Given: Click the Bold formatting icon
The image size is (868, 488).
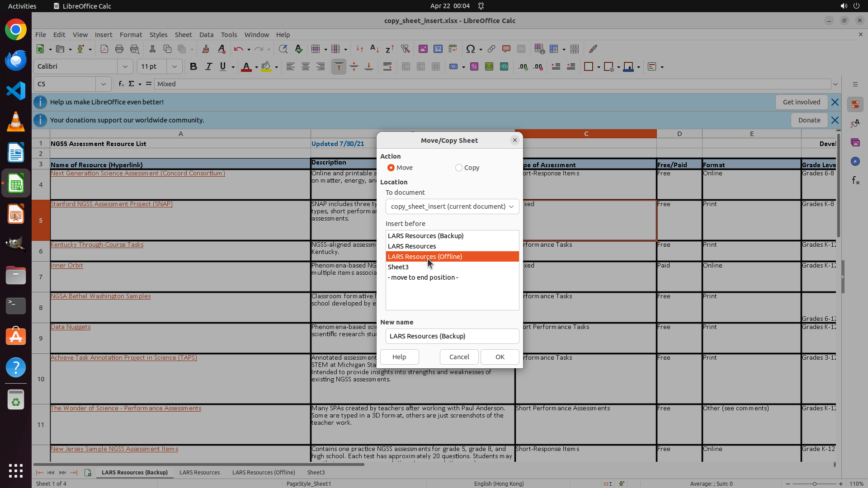Looking at the screenshot, I should click(193, 67).
